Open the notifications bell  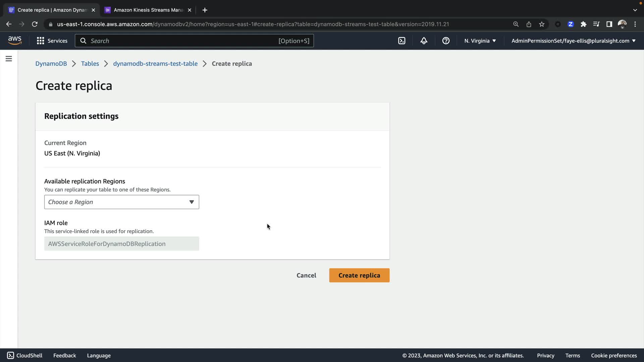424,41
